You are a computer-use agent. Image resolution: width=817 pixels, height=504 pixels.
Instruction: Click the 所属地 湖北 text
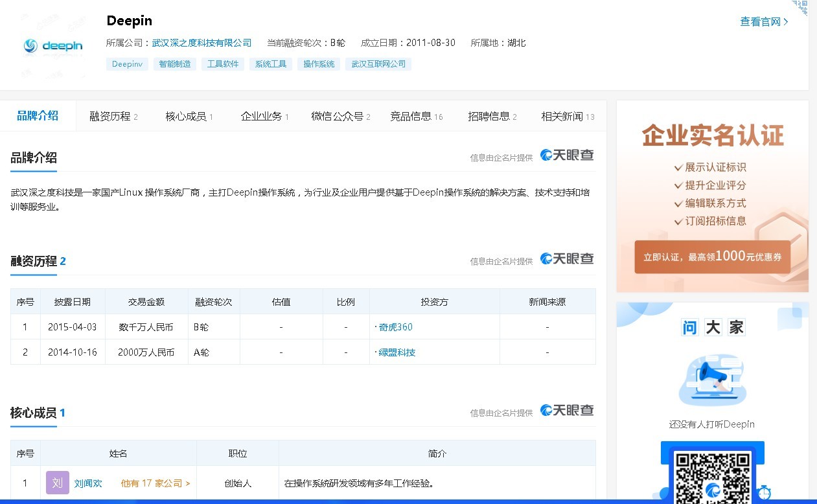(x=498, y=43)
